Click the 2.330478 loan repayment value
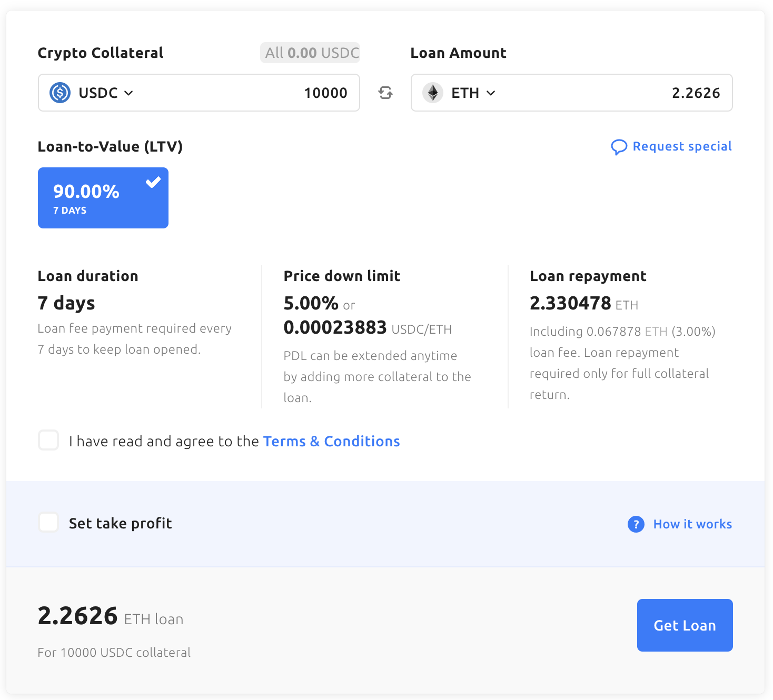 coord(570,303)
